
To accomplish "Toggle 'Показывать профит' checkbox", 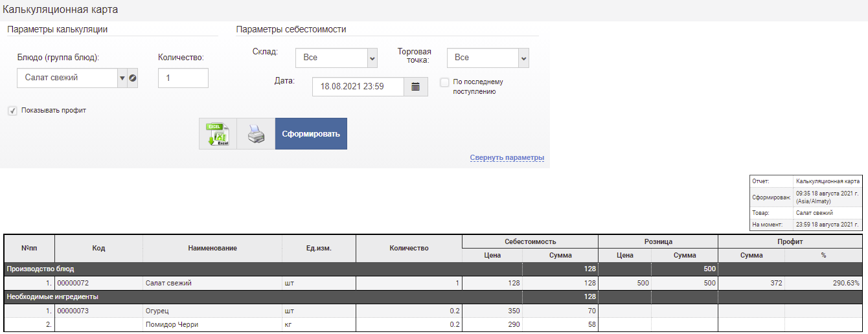I will 12,111.
